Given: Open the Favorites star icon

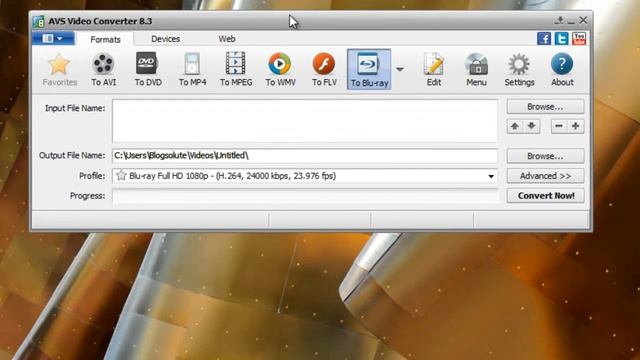Looking at the screenshot, I should 59,70.
